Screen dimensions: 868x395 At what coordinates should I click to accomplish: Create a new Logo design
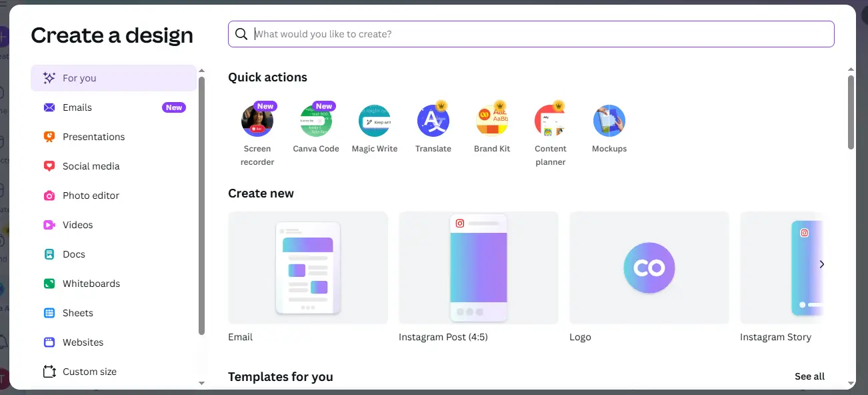tap(649, 268)
